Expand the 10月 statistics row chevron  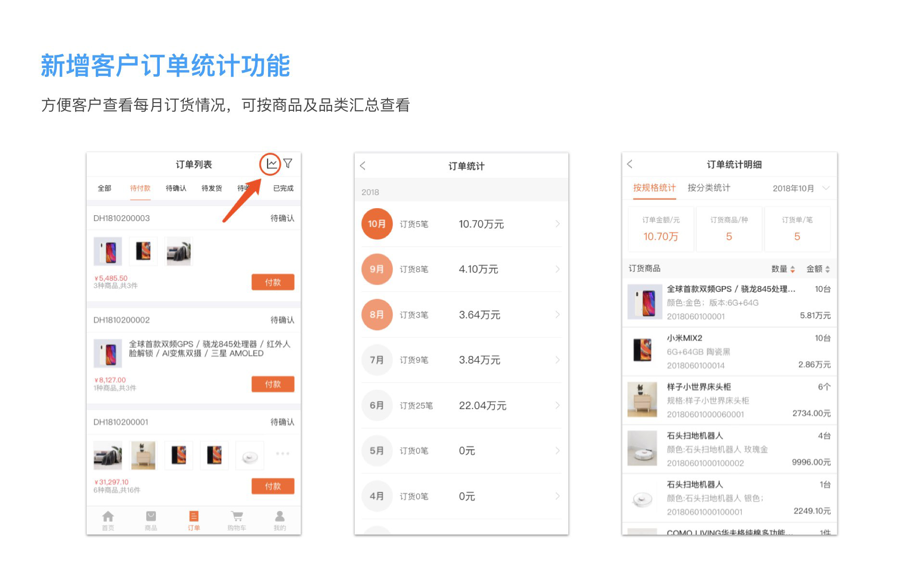pos(557,224)
